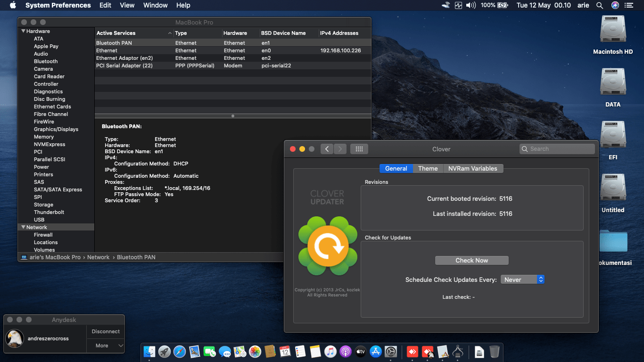The width and height of the screenshot is (644, 362).
Task: Click andreszerocross eagle avatar in AnyDesk
Action: coord(15,338)
